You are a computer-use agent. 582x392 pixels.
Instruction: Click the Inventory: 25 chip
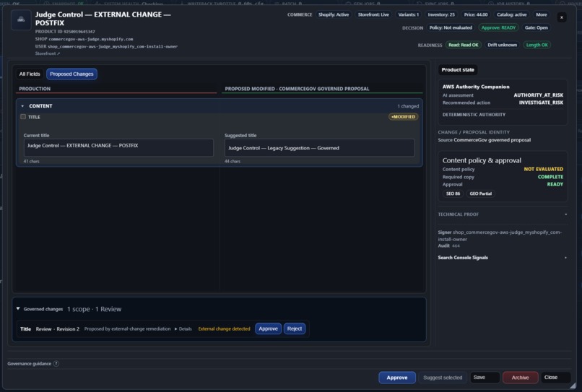[441, 15]
